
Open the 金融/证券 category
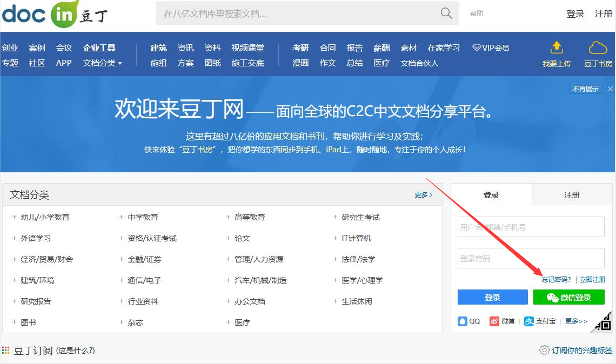tap(145, 259)
